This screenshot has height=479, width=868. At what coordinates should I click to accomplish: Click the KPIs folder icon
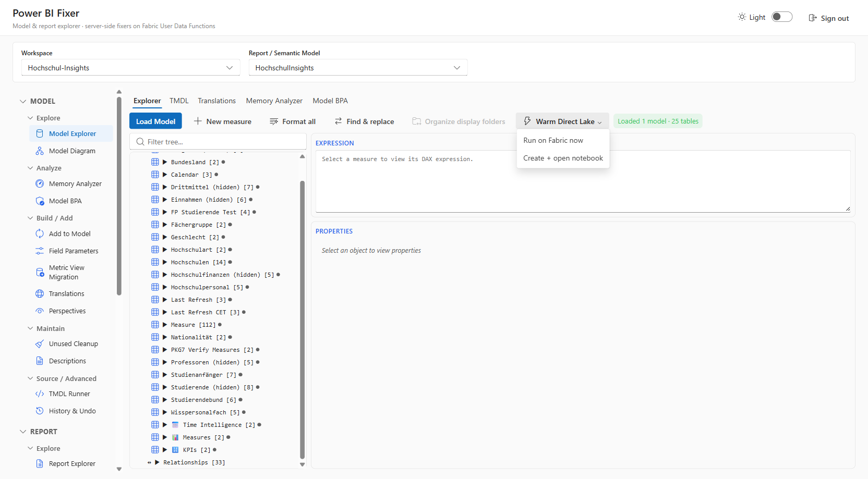pyautogui.click(x=175, y=450)
